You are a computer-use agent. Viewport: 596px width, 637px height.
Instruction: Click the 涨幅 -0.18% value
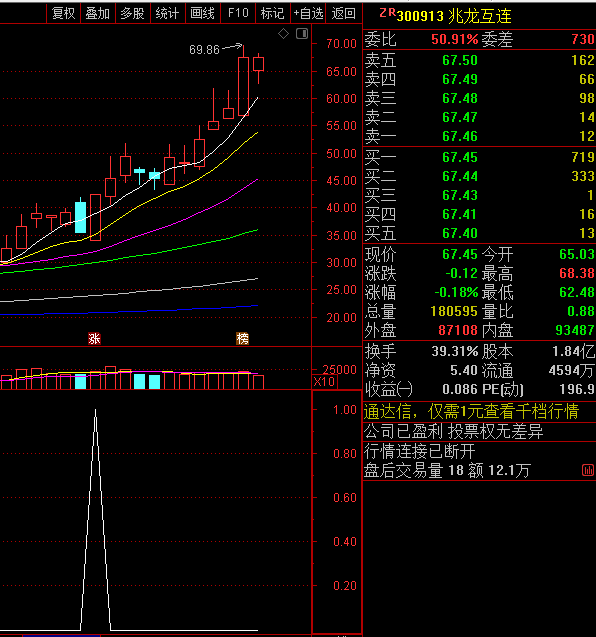[456, 292]
